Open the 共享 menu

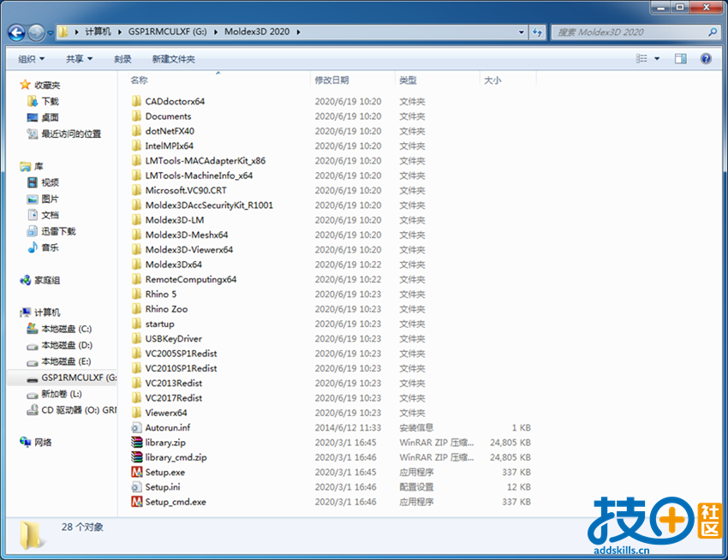[80, 59]
